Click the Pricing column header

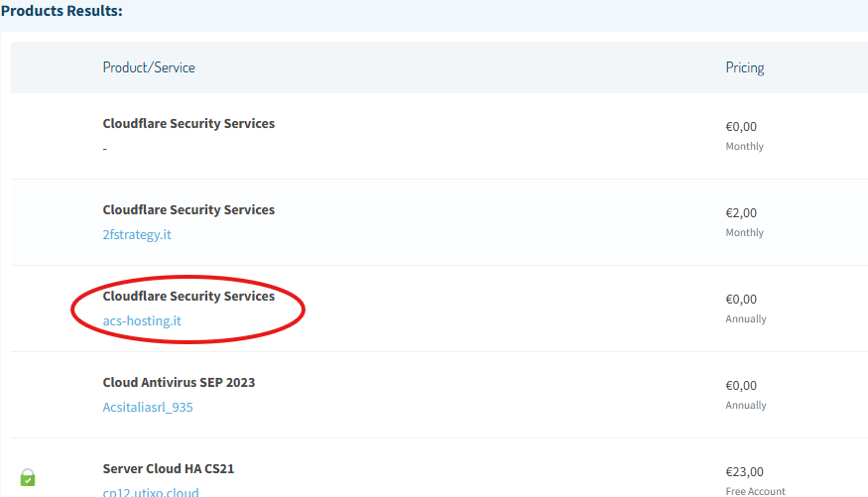click(744, 67)
